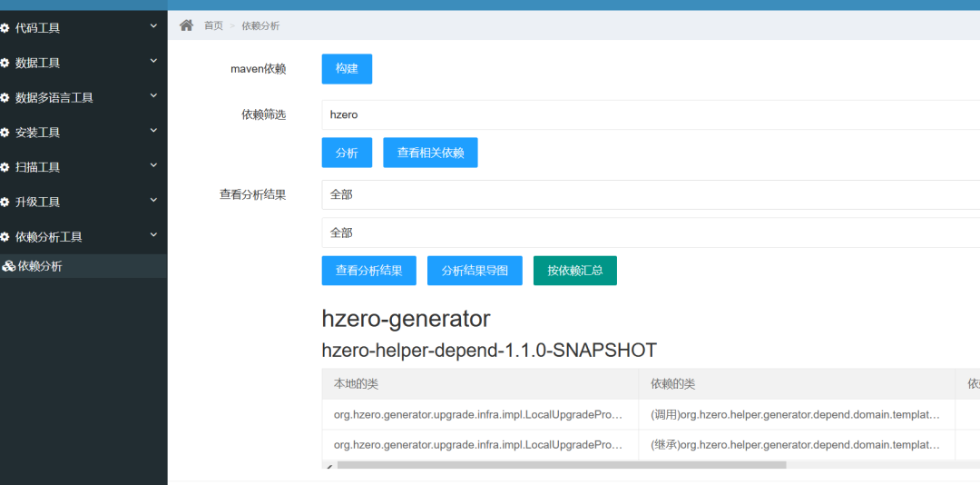Click the gear icon beside 安装工具
Screen dimensions: 980x485
point(5,133)
